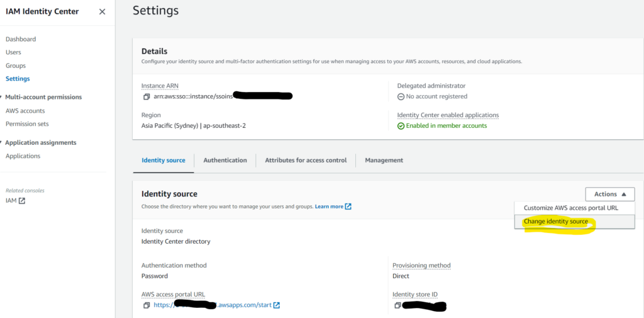Viewport: 644px width, 318px height.
Task: Open Permission sets page
Action: (x=27, y=124)
